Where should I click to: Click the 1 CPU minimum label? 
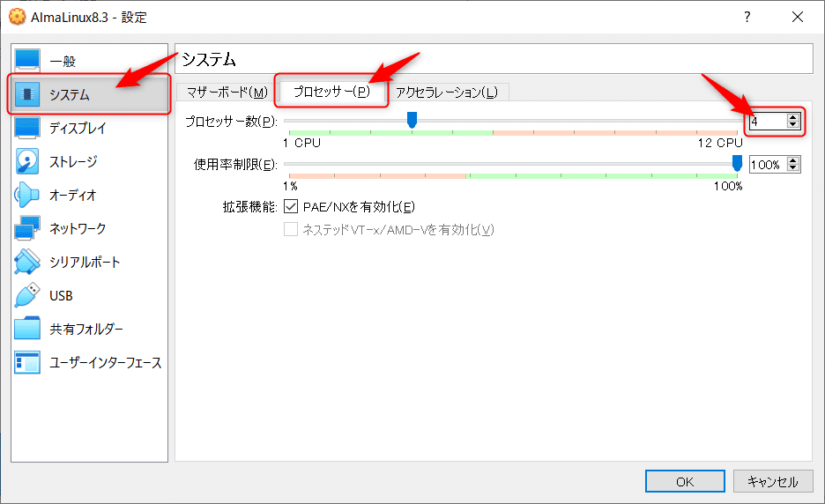[x=301, y=143]
